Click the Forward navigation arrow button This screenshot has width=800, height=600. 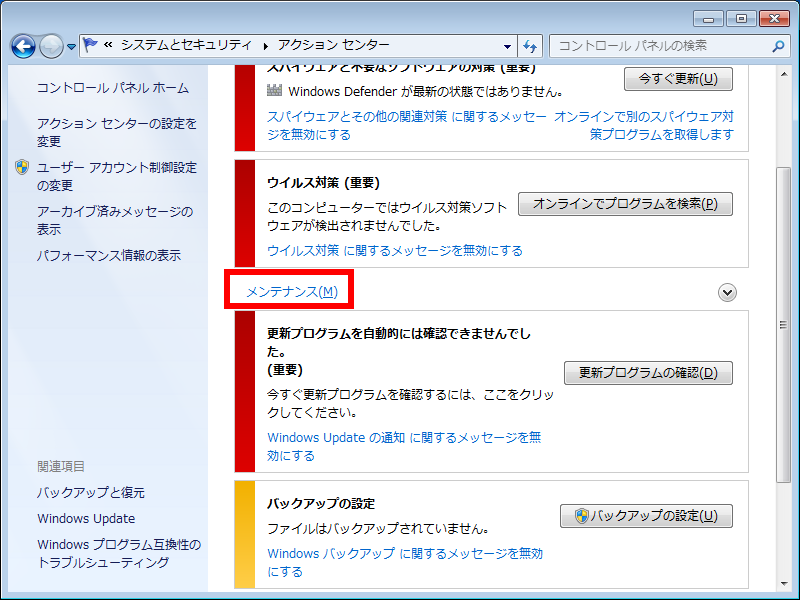[52, 46]
